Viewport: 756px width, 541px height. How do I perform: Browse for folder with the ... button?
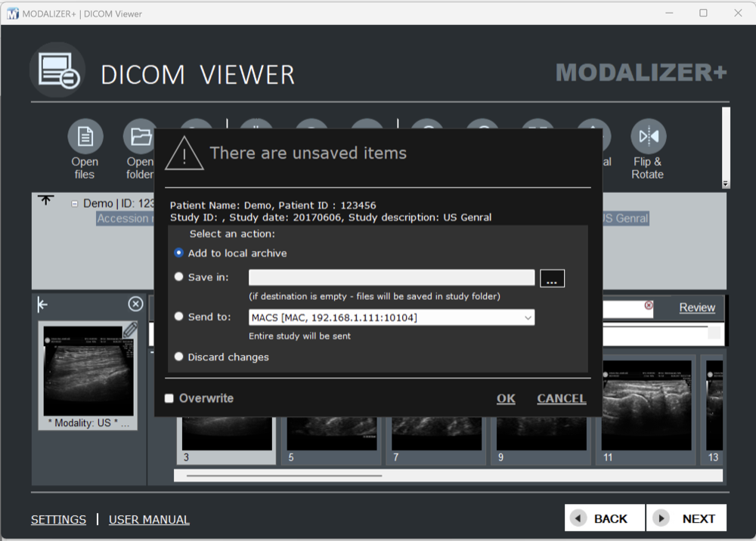pyautogui.click(x=552, y=279)
